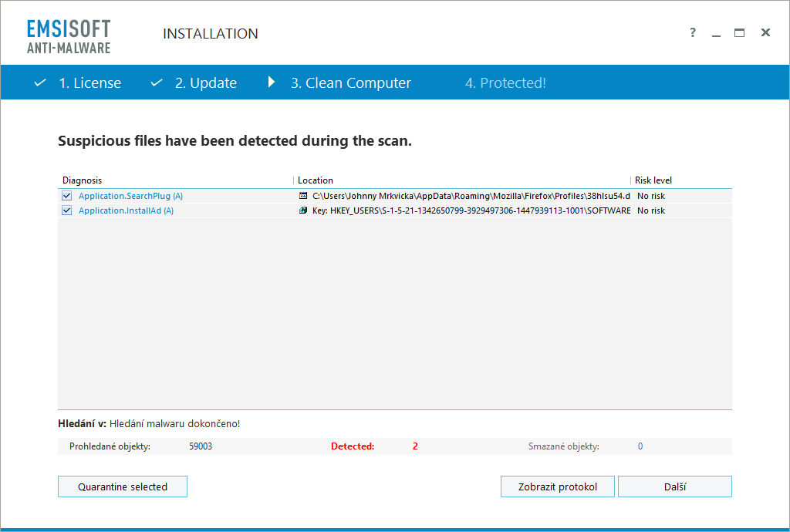790x532 pixels.
Task: Click the Quarantine selected button
Action: click(123, 487)
